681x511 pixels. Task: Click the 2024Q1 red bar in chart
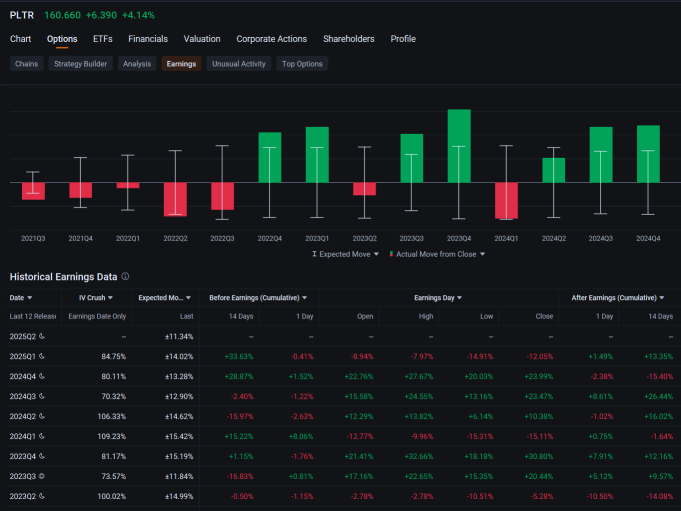pyautogui.click(x=506, y=201)
